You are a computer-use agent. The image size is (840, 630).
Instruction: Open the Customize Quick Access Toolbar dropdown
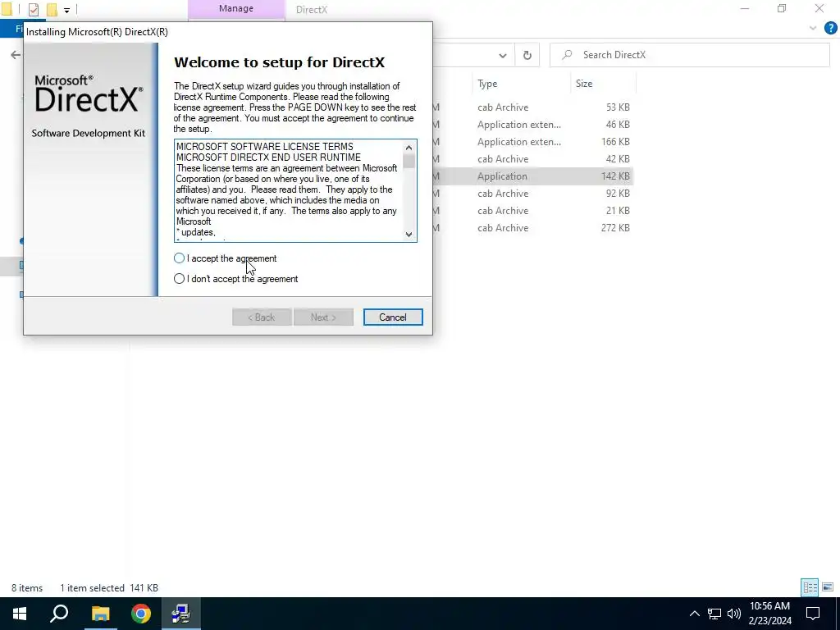pyautogui.click(x=67, y=10)
